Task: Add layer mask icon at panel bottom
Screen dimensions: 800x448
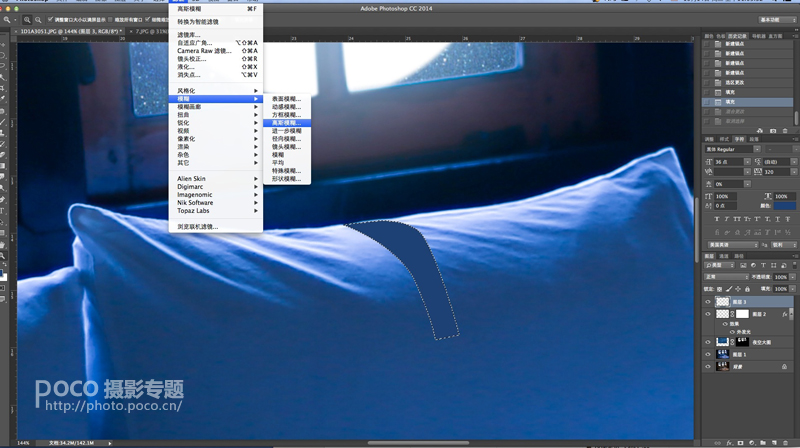Action: tap(740, 443)
